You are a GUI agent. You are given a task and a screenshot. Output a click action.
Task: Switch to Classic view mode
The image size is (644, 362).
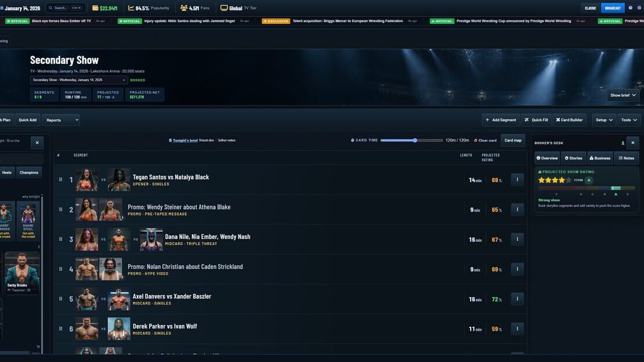(590, 8)
